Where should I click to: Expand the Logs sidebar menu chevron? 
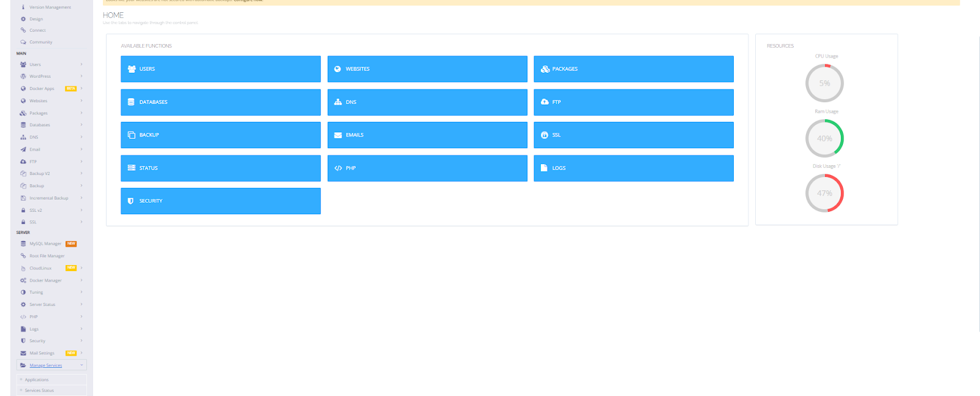click(81, 329)
